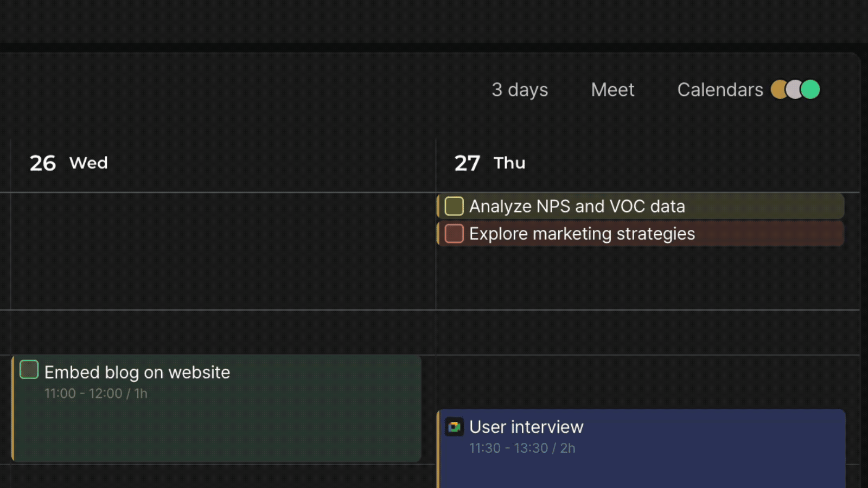Select the 26 Wed day header

click(x=69, y=163)
